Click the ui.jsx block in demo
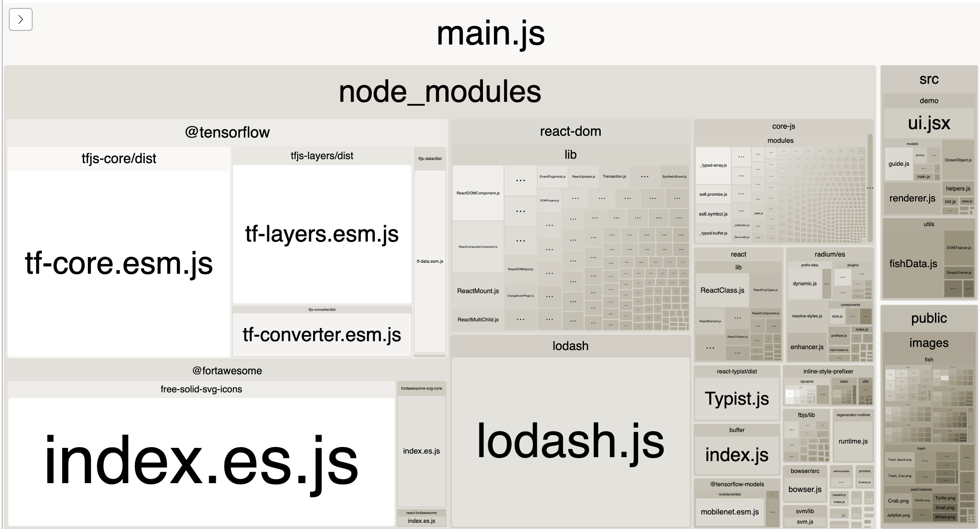The image size is (980, 529). tap(928, 123)
